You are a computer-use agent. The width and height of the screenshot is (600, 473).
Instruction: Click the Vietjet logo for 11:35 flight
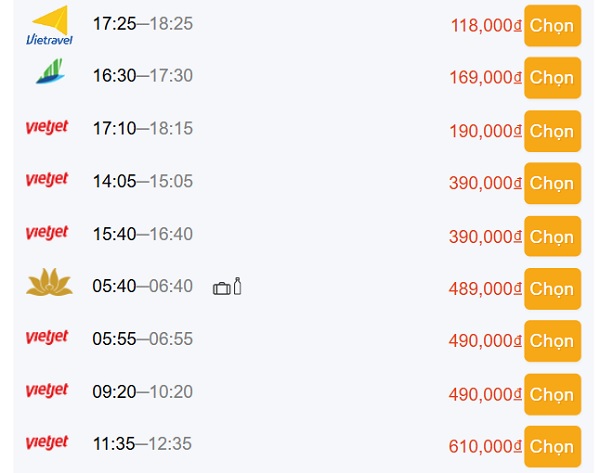tap(47, 443)
